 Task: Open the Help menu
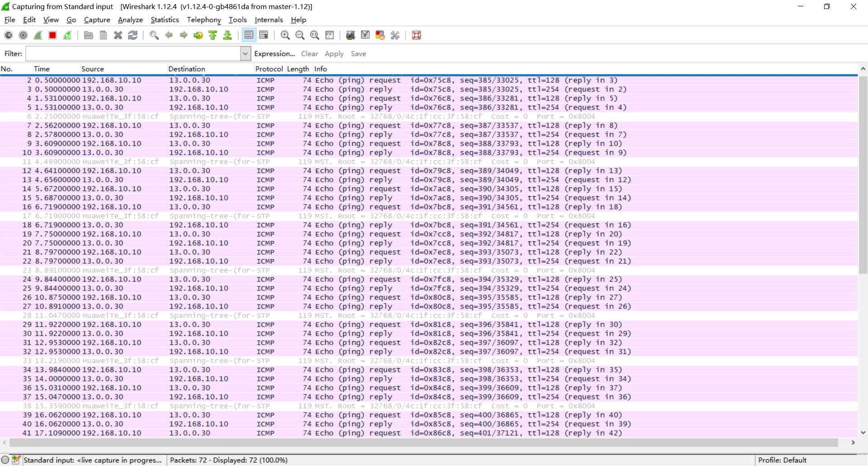point(298,20)
